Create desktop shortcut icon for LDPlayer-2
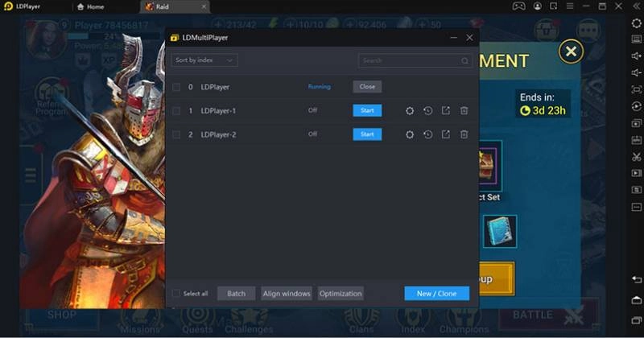644x338 pixels. click(x=446, y=134)
